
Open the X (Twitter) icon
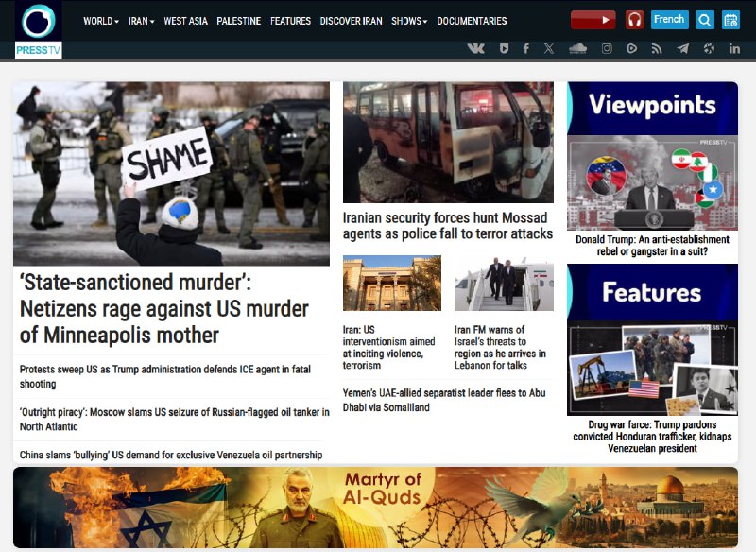549,48
